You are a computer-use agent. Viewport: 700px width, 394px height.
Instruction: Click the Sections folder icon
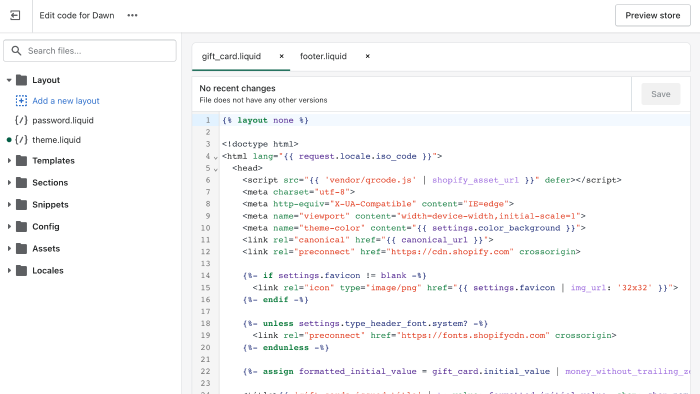pyautogui.click(x=21, y=182)
